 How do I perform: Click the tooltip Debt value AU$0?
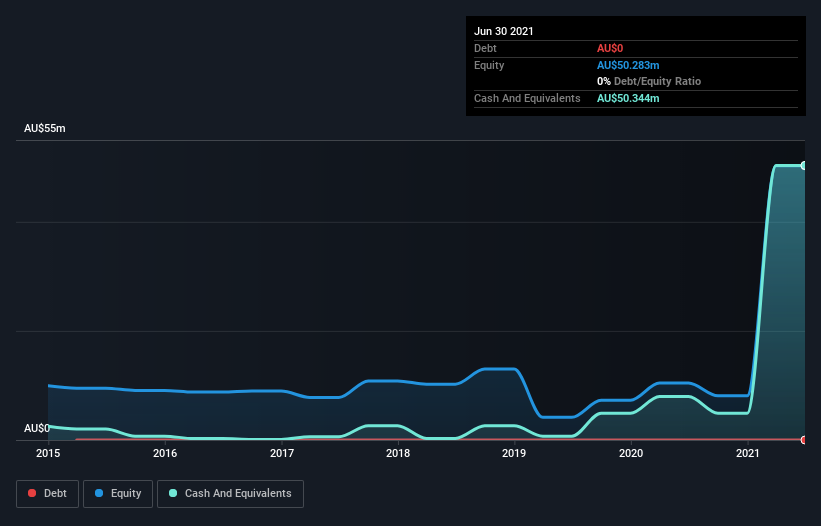(610, 48)
